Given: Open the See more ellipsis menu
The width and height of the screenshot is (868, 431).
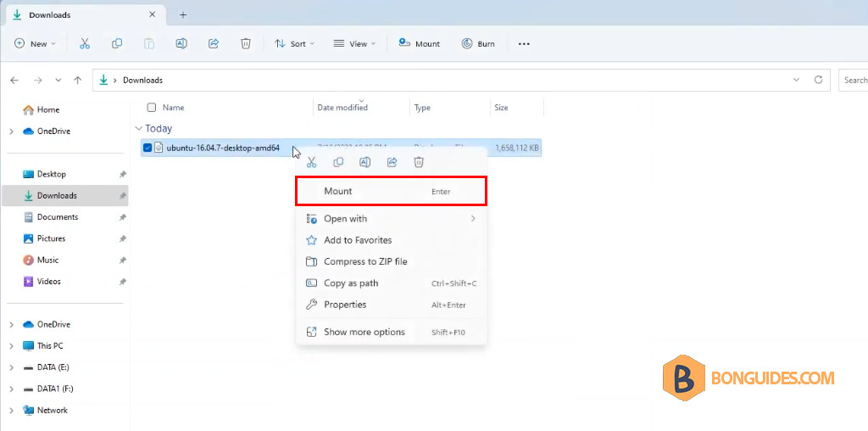Looking at the screenshot, I should point(524,44).
